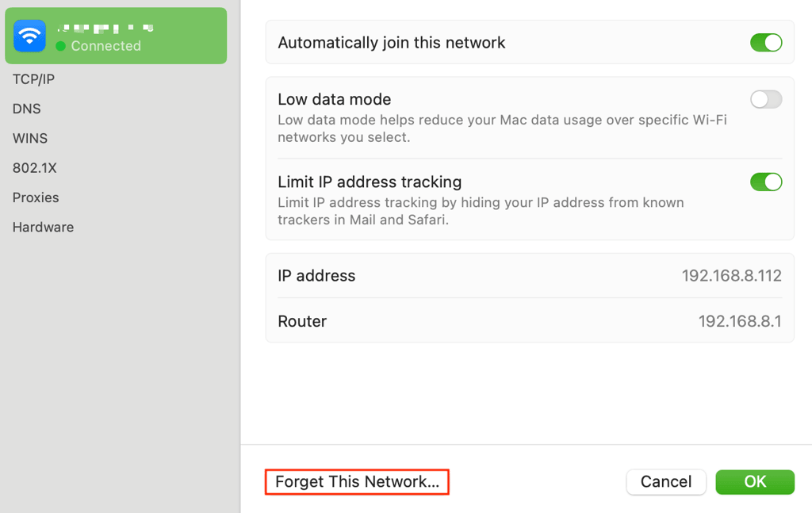
Task: Select WINS in the sidebar
Action: tap(30, 138)
